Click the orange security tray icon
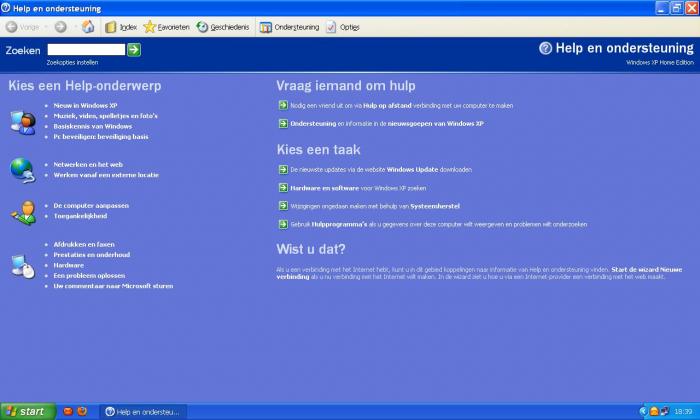This screenshot has width=700, height=420. click(654, 411)
